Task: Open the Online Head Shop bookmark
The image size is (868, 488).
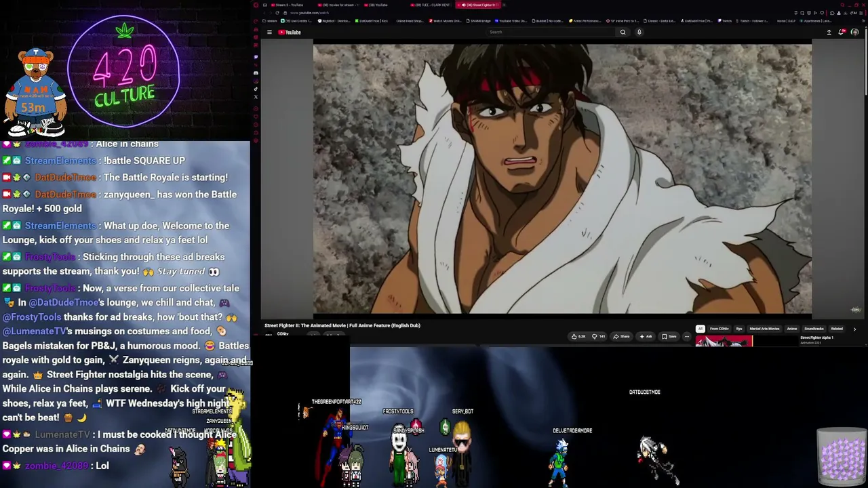Action: [409, 21]
